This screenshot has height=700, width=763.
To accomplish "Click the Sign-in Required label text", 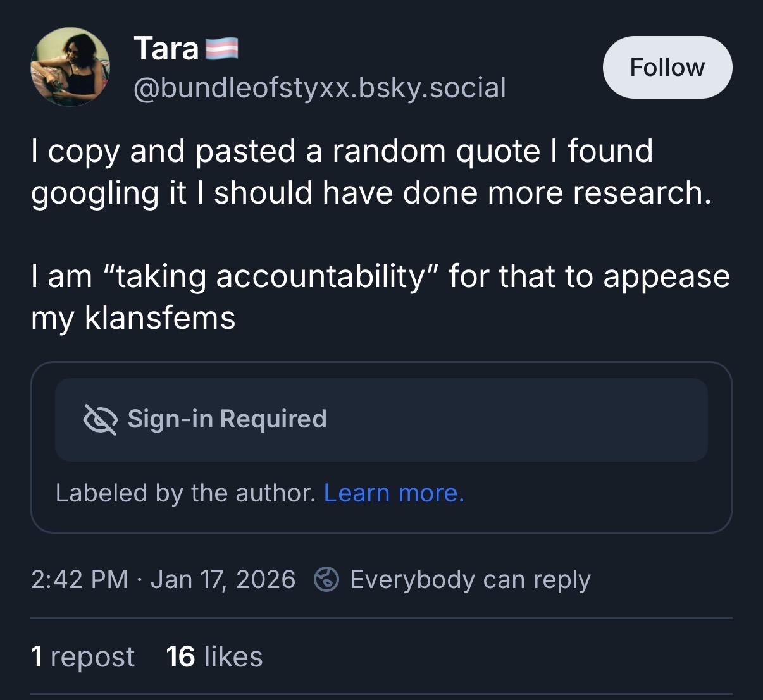I will point(227,419).
